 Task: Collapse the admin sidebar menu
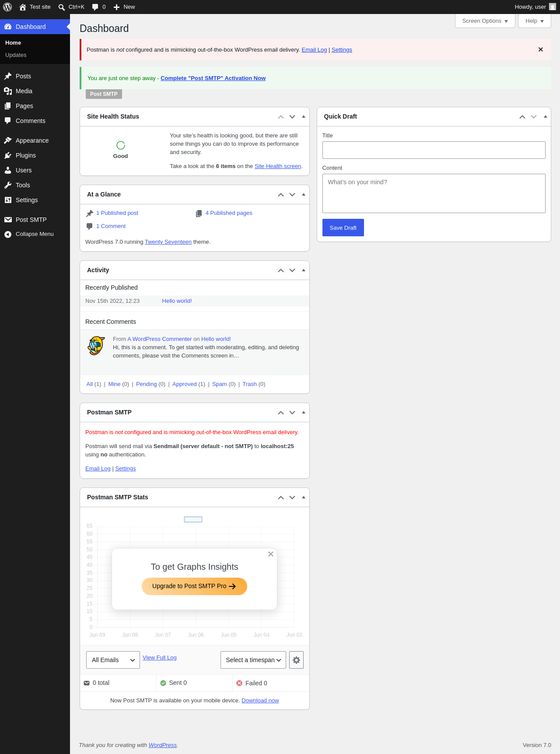coord(35,234)
